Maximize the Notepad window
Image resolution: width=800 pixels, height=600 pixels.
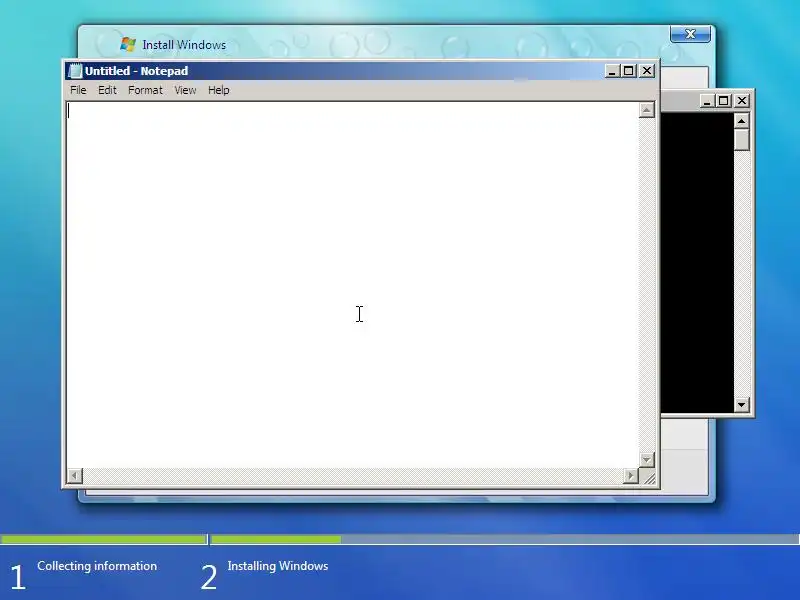click(629, 71)
